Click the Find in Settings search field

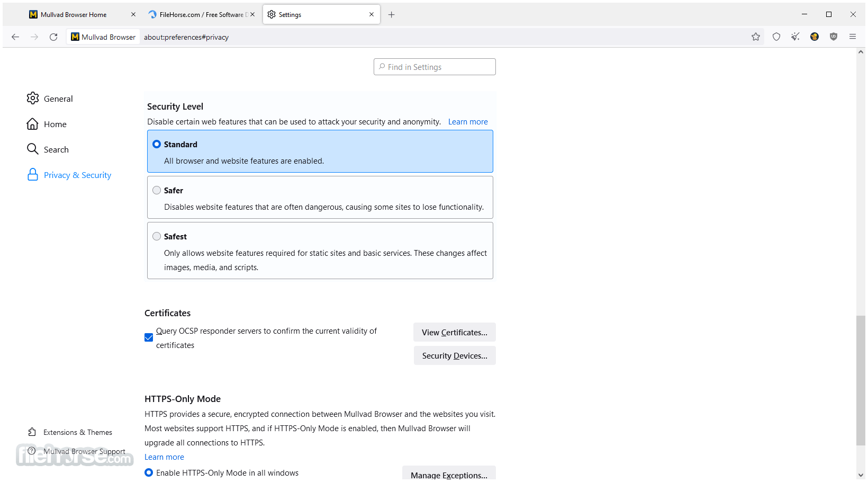pyautogui.click(x=435, y=67)
